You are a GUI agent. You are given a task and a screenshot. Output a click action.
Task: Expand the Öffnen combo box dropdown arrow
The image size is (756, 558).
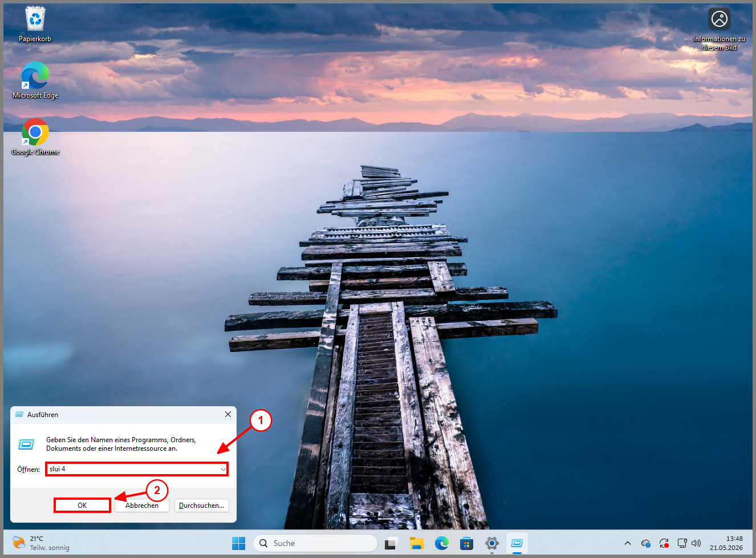coord(223,469)
